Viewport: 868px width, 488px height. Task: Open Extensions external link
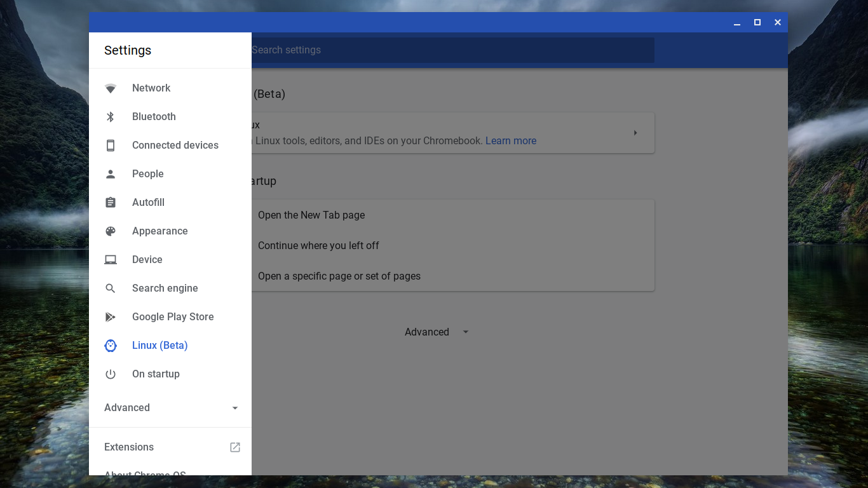[234, 447]
